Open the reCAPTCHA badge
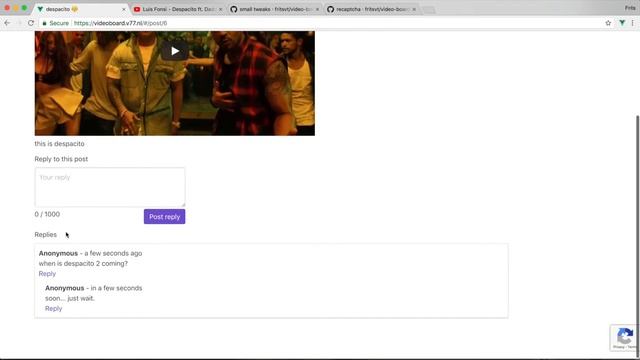Image resolution: width=640 pixels, height=360 pixels. click(x=625, y=338)
